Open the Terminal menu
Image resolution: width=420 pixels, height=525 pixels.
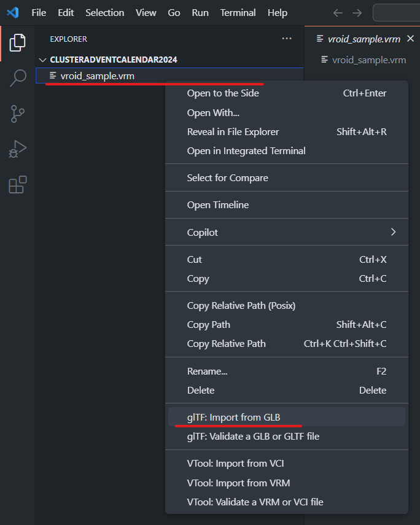238,13
